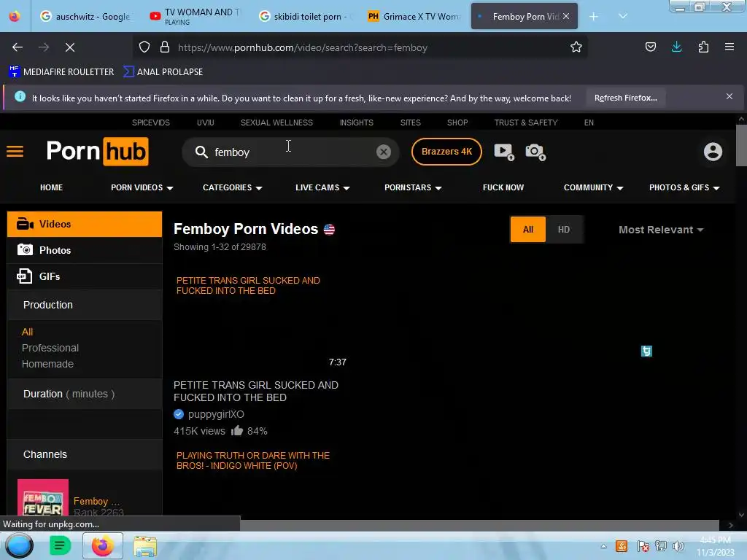747x560 pixels.
Task: Dismiss the Firefox notification bar
Action: tap(729, 97)
